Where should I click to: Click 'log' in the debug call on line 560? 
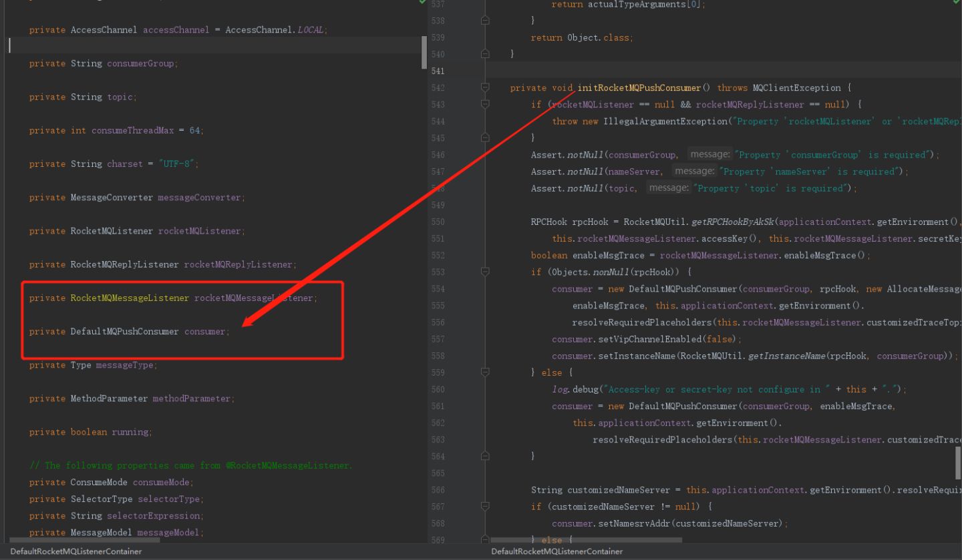pyautogui.click(x=560, y=389)
